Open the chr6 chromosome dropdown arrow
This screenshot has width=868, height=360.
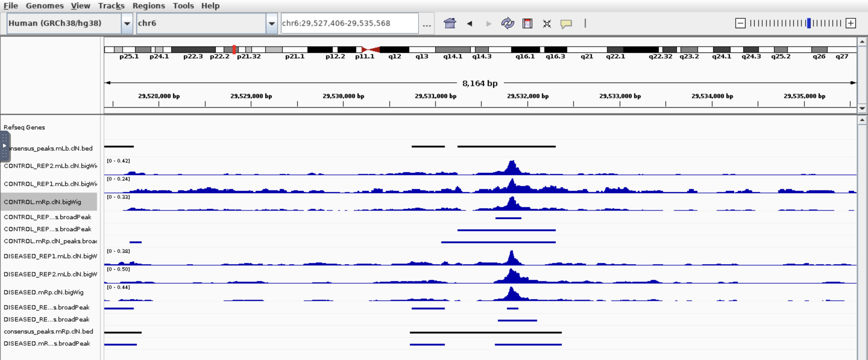point(272,23)
